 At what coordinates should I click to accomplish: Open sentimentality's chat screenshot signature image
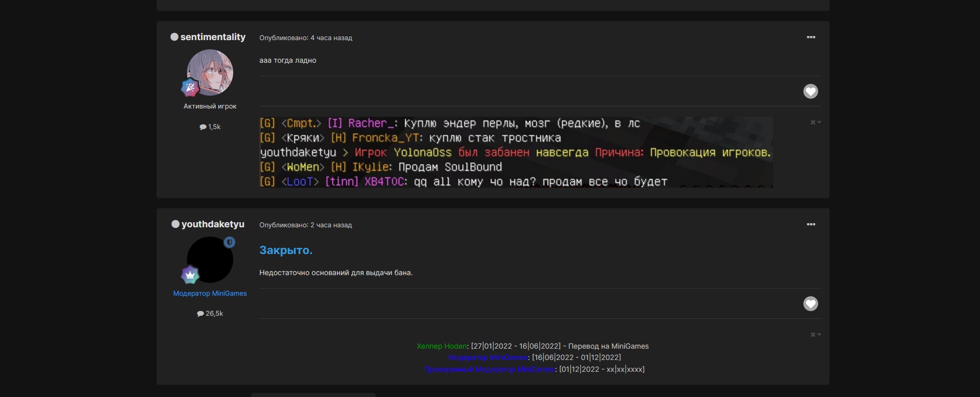coord(516,152)
